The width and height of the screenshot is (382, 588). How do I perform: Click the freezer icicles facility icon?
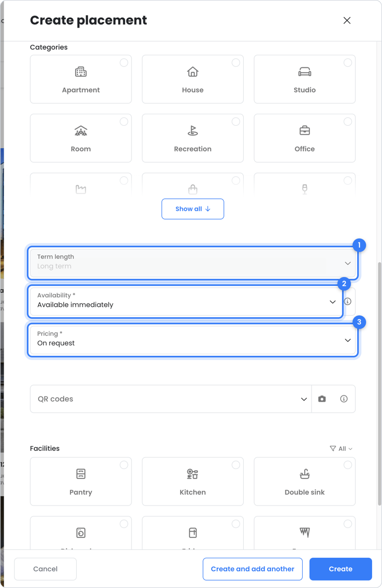(305, 532)
